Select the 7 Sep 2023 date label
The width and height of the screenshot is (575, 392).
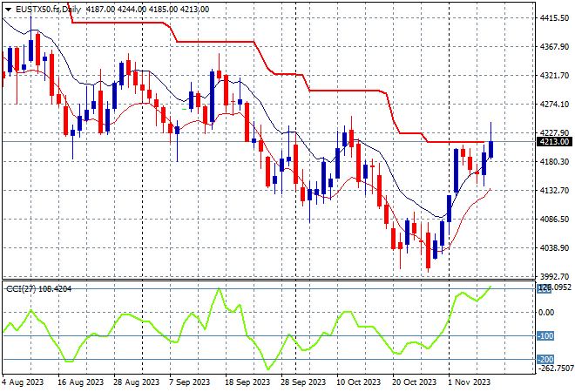click(x=190, y=382)
